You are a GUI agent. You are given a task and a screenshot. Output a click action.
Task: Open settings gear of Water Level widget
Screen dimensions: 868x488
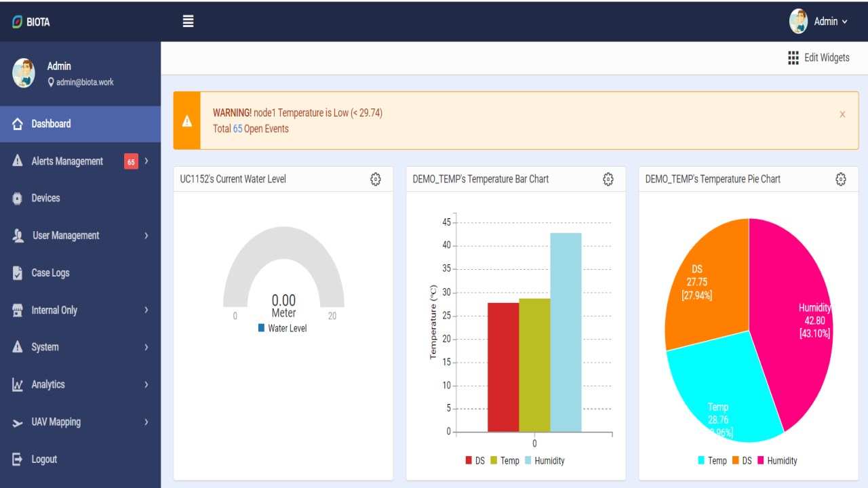376,179
